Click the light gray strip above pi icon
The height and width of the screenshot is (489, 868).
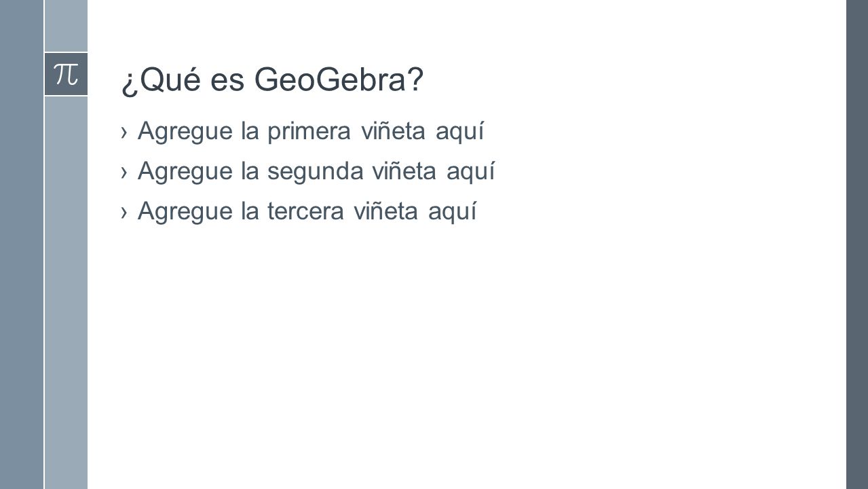tap(66, 25)
